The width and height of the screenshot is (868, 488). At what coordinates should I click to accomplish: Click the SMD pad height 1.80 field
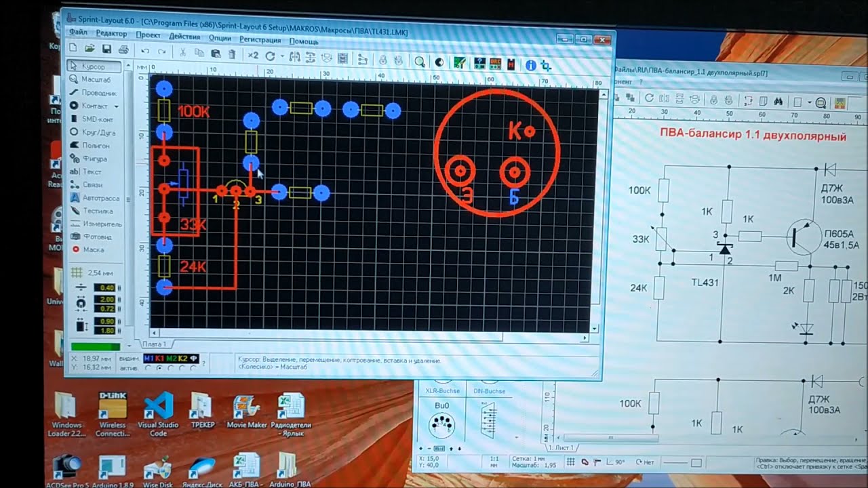[104, 330]
